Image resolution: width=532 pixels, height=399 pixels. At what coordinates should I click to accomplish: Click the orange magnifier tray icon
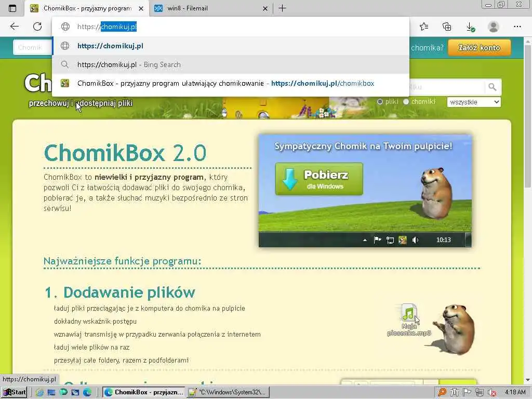click(x=442, y=392)
